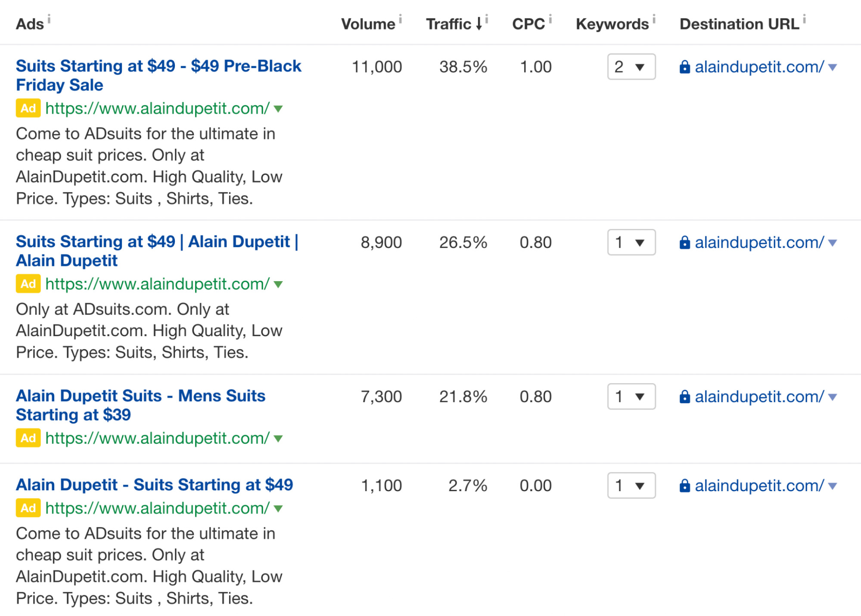Open the Keywords dropdown showing 2 keywords
The height and width of the screenshot is (616, 861).
pyautogui.click(x=631, y=67)
